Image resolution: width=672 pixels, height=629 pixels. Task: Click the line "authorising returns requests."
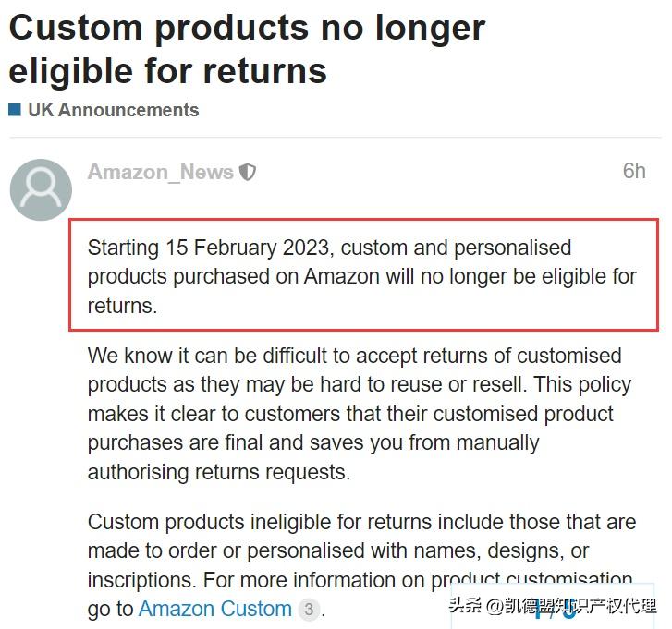tap(219, 471)
